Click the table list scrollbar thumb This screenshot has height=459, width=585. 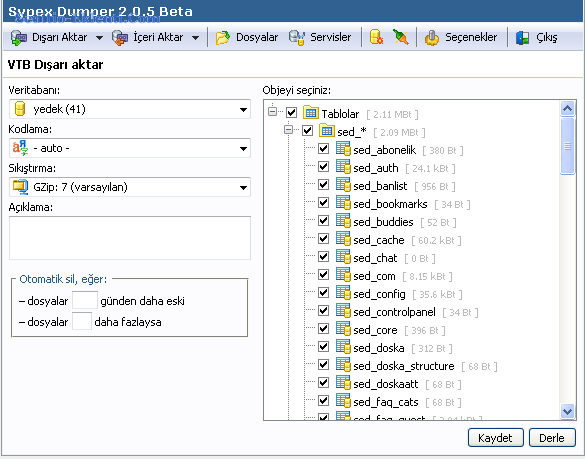point(567,146)
